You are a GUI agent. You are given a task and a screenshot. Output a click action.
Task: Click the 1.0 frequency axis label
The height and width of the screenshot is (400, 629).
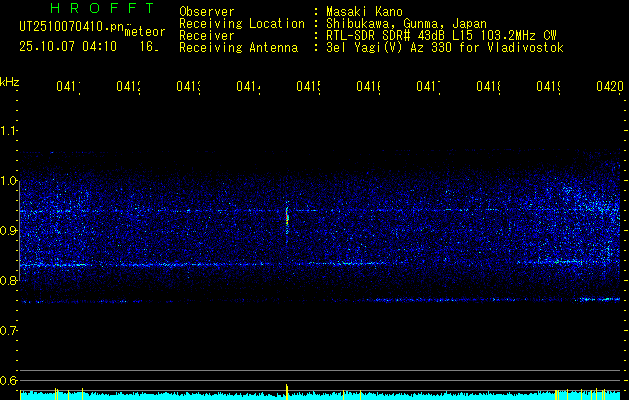point(9,181)
